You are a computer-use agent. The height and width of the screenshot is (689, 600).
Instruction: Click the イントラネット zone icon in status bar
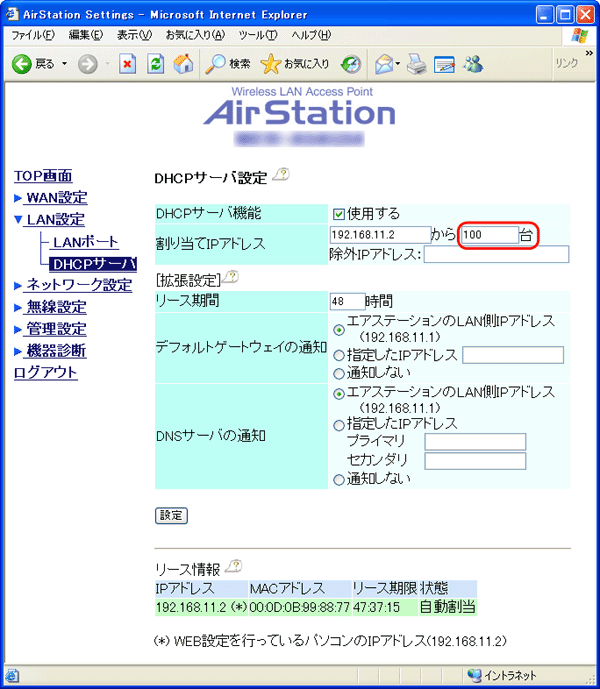pos(474,675)
